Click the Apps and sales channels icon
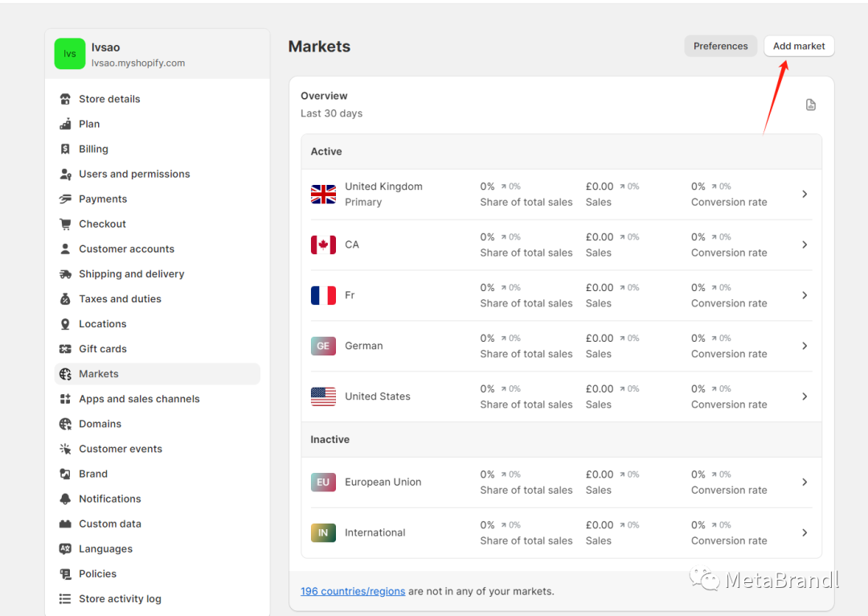This screenshot has width=868, height=616. pyautogui.click(x=65, y=399)
